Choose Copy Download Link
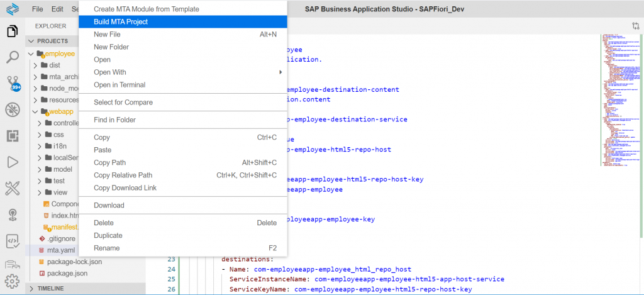644x295 pixels. click(x=183, y=188)
